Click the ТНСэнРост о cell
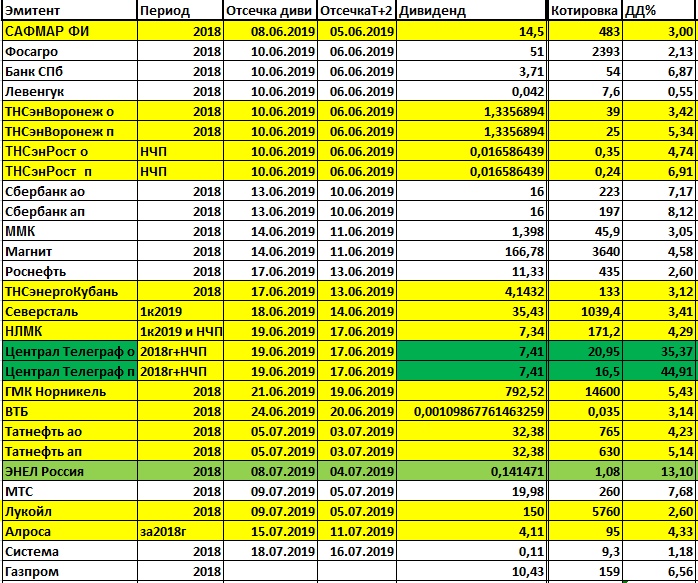The height and width of the screenshot is (583, 698). (x=70, y=151)
